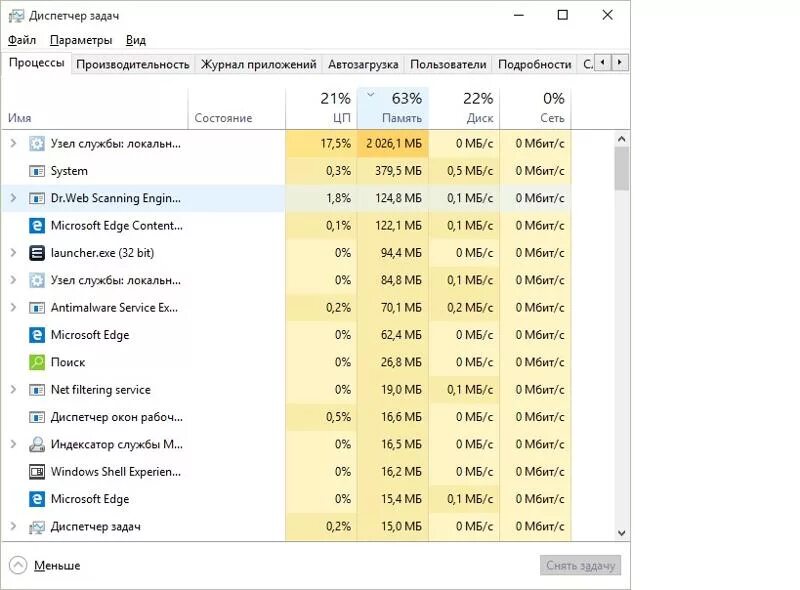Click the Меньше link
800x590 pixels.
(57, 566)
